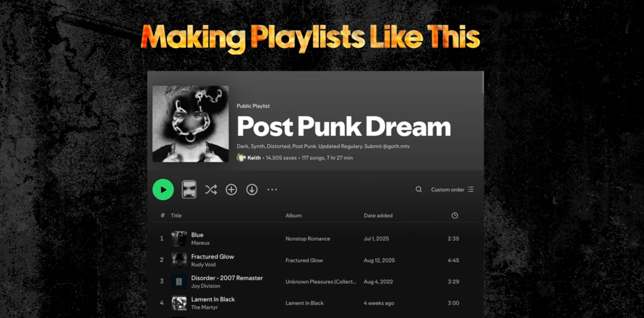Screen dimensions: 644x318
Task: Sort tracks by the Album column header
Action: 293,216
